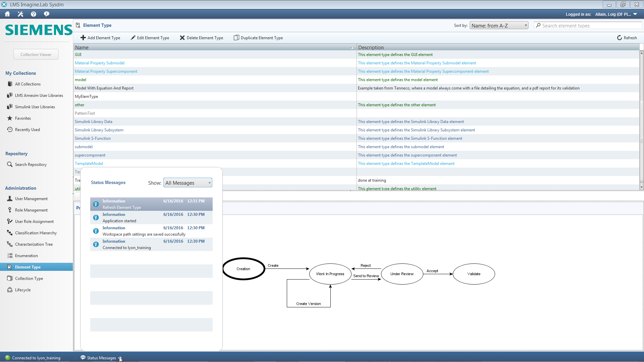Click the Status Messages speech bubble in the status bar
Viewport: 644px width, 362px height.
click(83, 358)
